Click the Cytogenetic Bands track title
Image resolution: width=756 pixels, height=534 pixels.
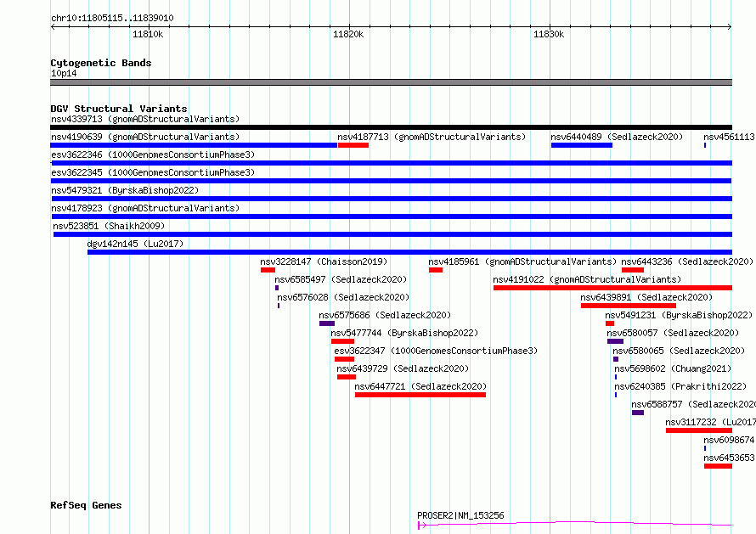click(101, 63)
